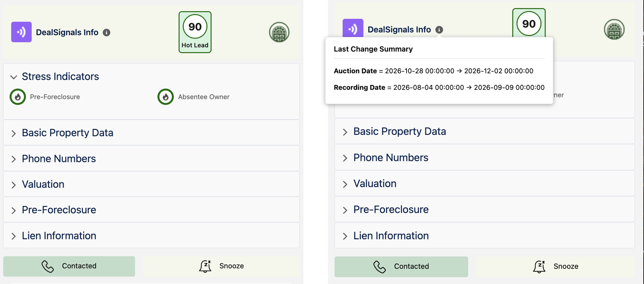Open info tooltip beside left DealSignals Info title
The width and height of the screenshot is (644, 284).
point(107,32)
